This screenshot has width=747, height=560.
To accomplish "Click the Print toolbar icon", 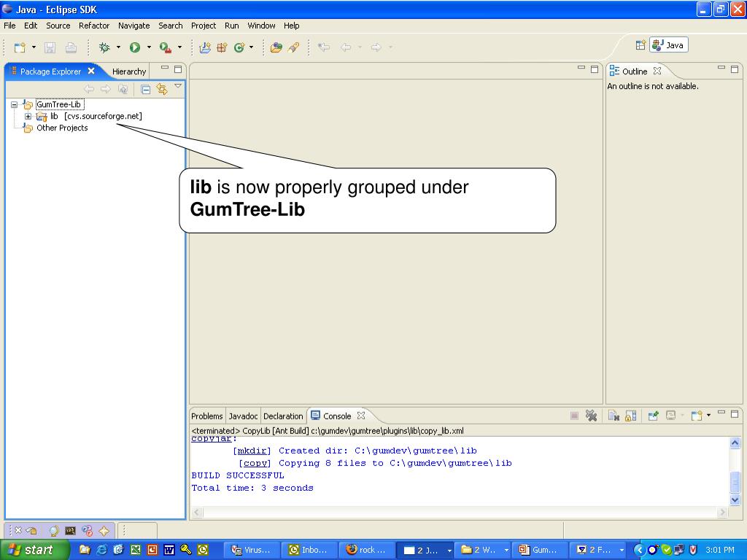I will [x=71, y=47].
